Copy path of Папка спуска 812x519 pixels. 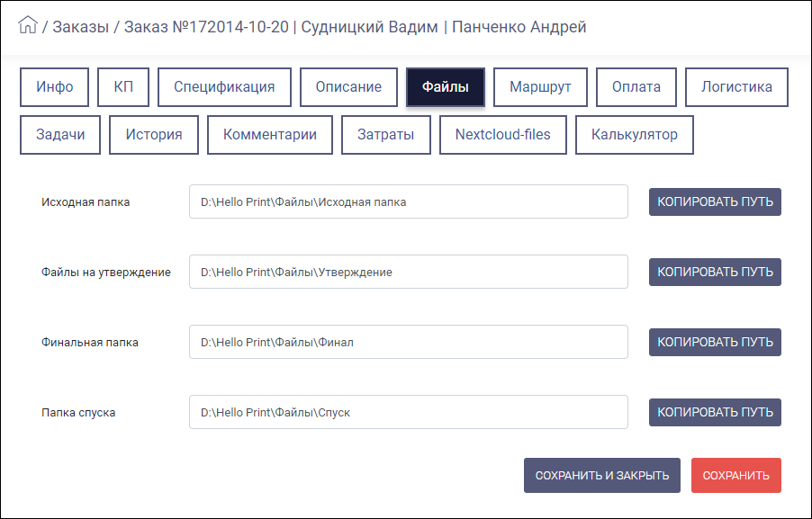(x=715, y=412)
